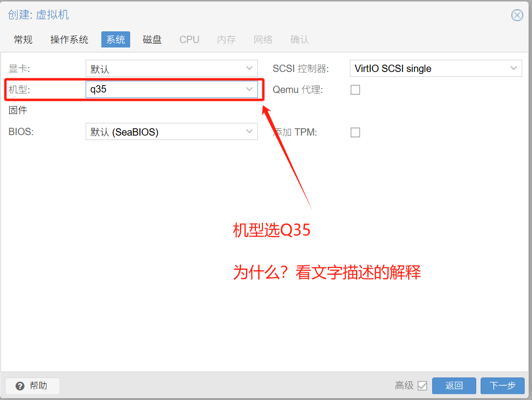Switch to the 常规 tab
Image resolution: width=532 pixels, height=400 pixels.
[x=23, y=39]
